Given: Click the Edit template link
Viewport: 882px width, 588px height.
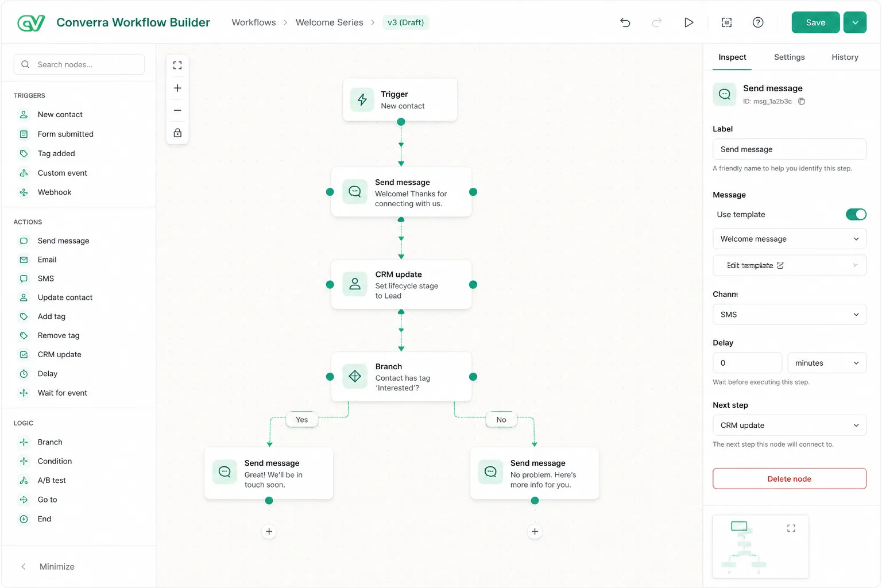Looking at the screenshot, I should (x=755, y=266).
